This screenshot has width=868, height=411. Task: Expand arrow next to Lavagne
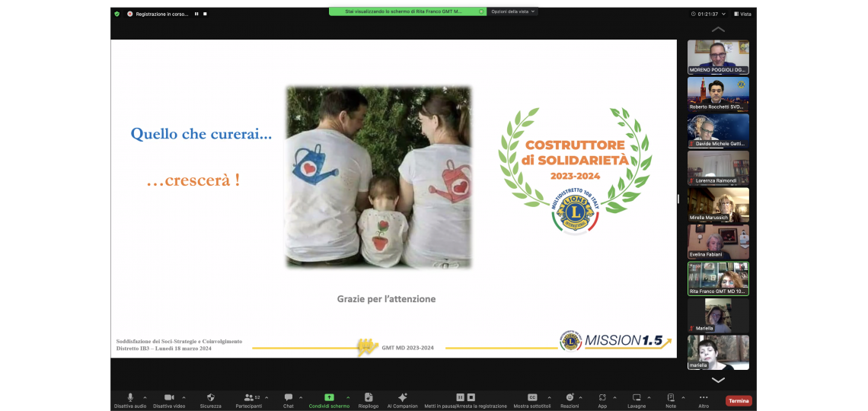pyautogui.click(x=649, y=397)
